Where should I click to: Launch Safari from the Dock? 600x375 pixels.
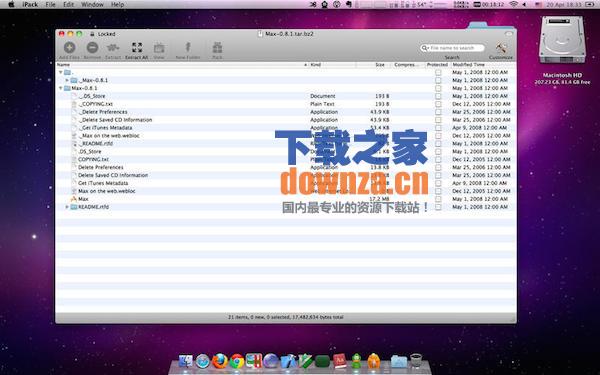tap(203, 361)
